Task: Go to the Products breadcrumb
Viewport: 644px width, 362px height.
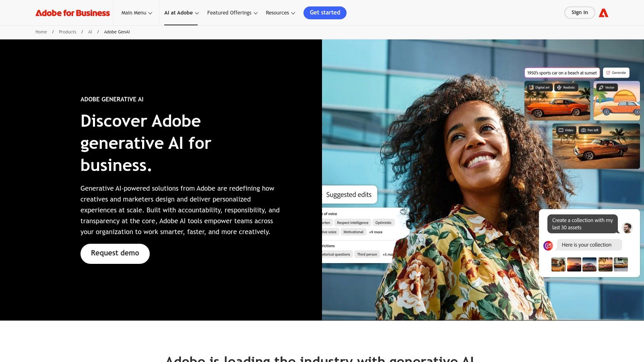Action: point(67,32)
